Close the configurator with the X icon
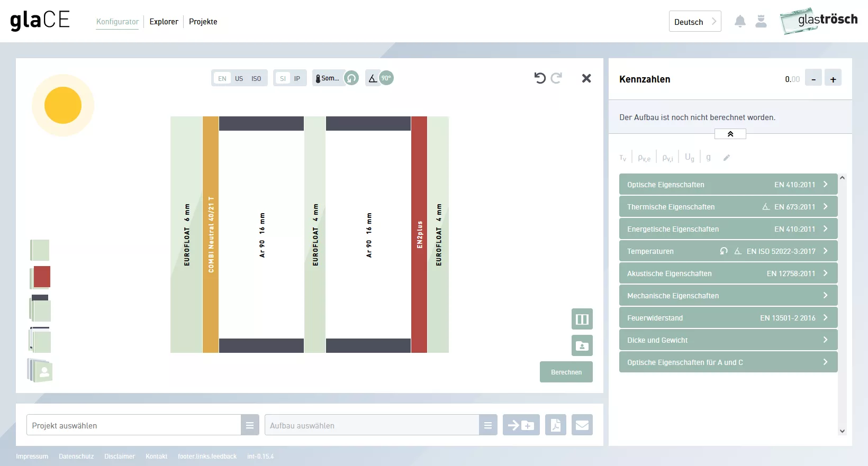868x466 pixels. (x=586, y=78)
